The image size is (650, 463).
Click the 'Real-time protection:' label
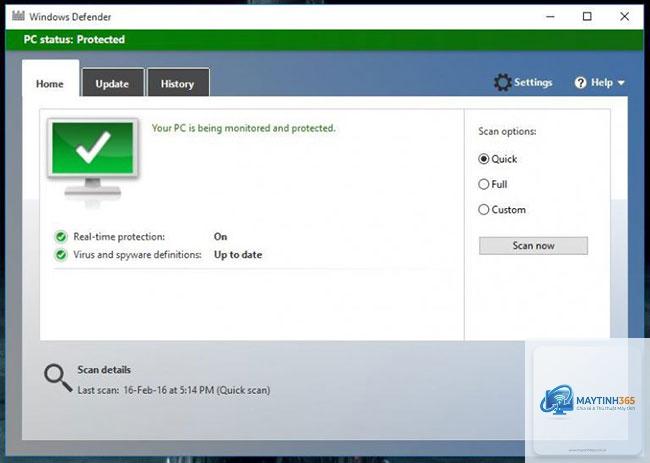pos(119,237)
